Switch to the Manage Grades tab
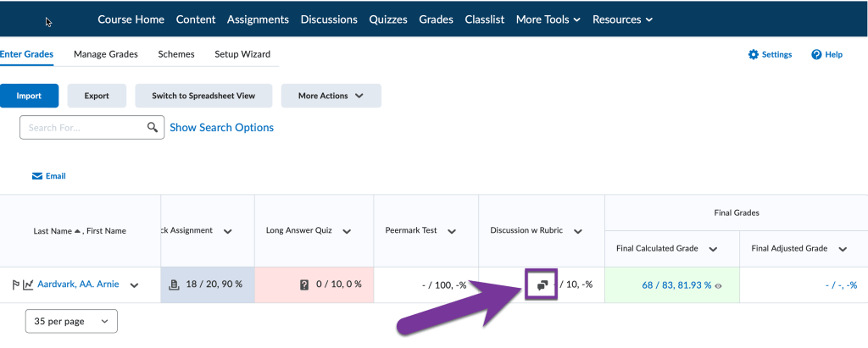Viewport: 868px width, 348px height. coord(106,54)
